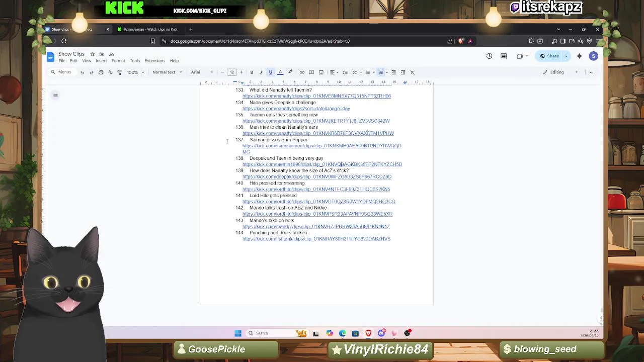The width and height of the screenshot is (644, 362).
Task: Click the Add comment icon in toolbar
Action: 311,72
